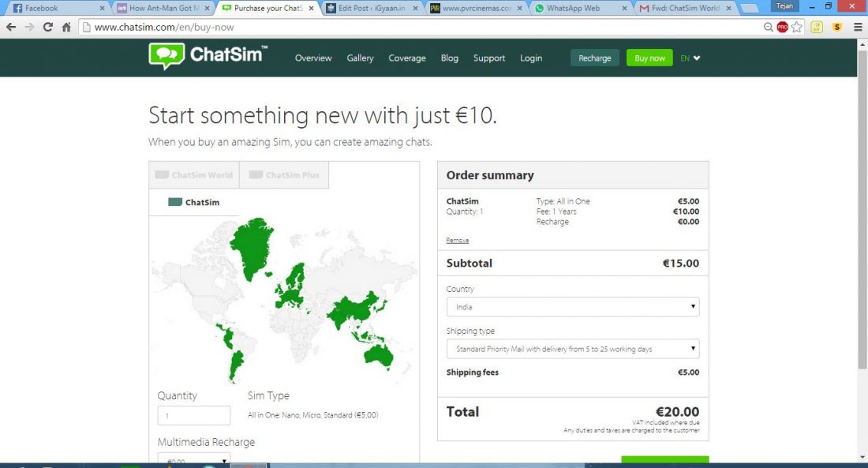Viewport: 868px width, 468px height.
Task: Open the Multimedia Recharge amount dropdown
Action: 193,460
